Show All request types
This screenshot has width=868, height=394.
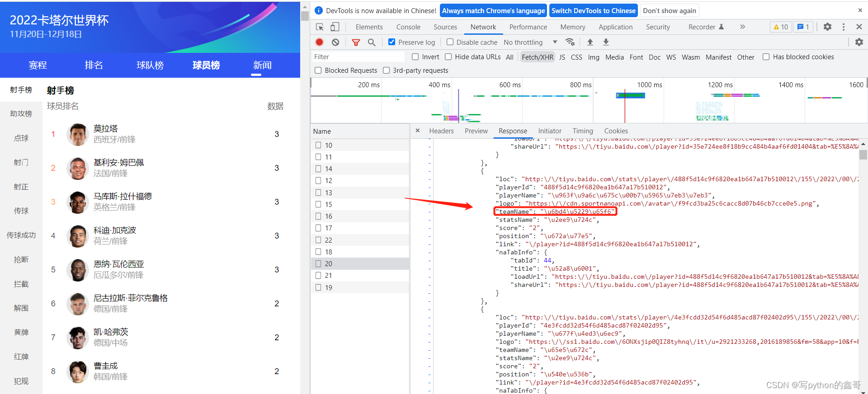click(509, 57)
